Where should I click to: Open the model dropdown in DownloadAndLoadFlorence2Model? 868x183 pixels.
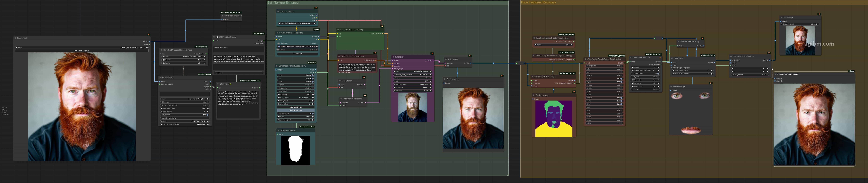pyautogui.click(x=184, y=57)
